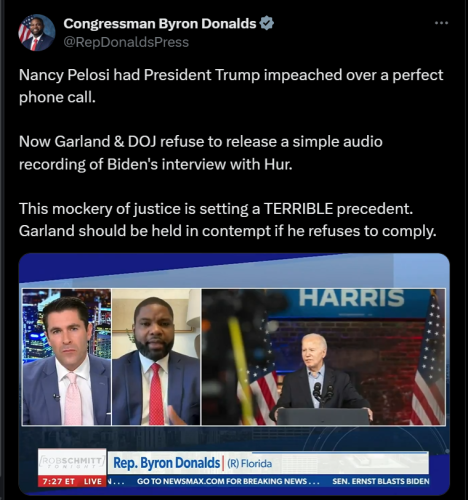
Task: Click the (R) Florida chyron label
Action: click(x=249, y=464)
